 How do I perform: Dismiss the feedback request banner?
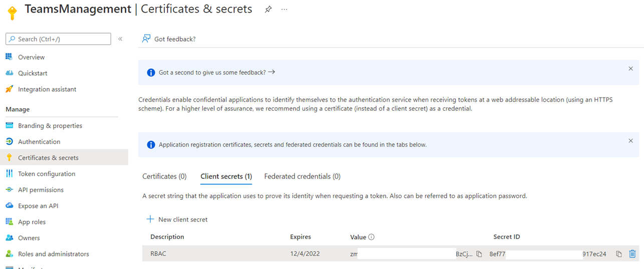630,69
